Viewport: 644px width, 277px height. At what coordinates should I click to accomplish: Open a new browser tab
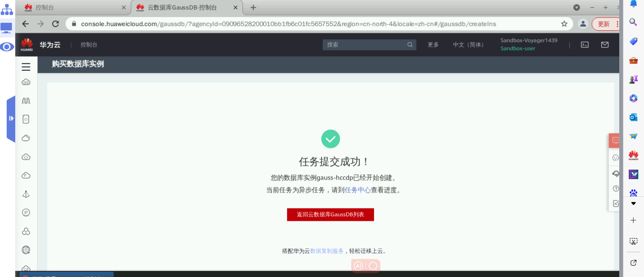click(x=253, y=8)
